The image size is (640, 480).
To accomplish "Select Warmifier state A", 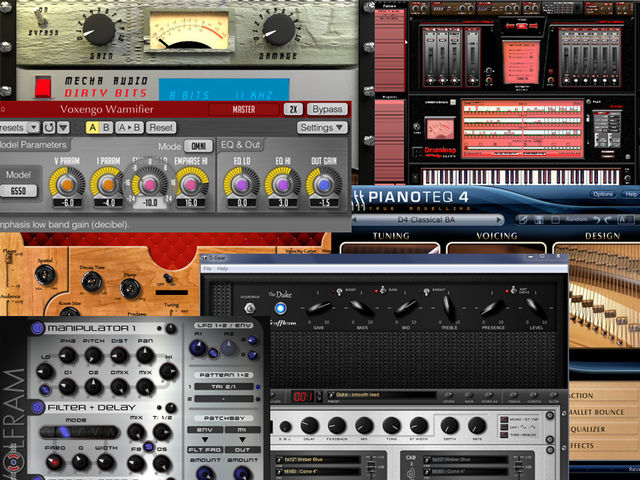I will (93, 128).
